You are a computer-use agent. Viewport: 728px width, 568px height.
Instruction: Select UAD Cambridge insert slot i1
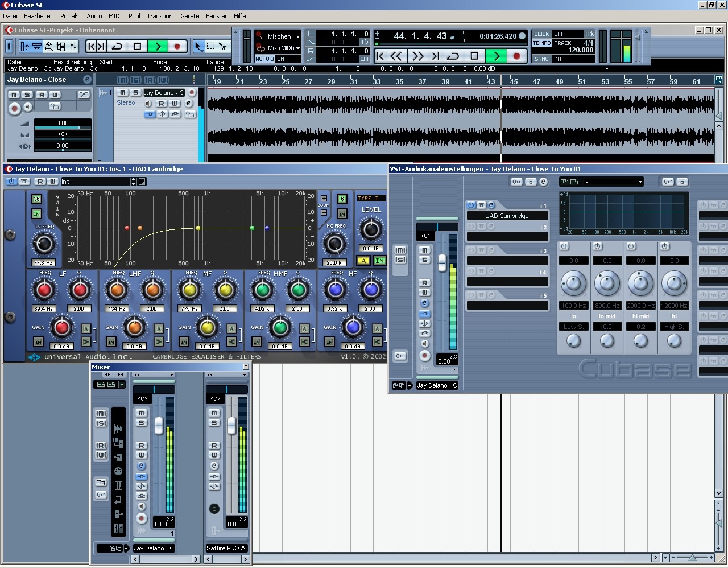click(507, 216)
